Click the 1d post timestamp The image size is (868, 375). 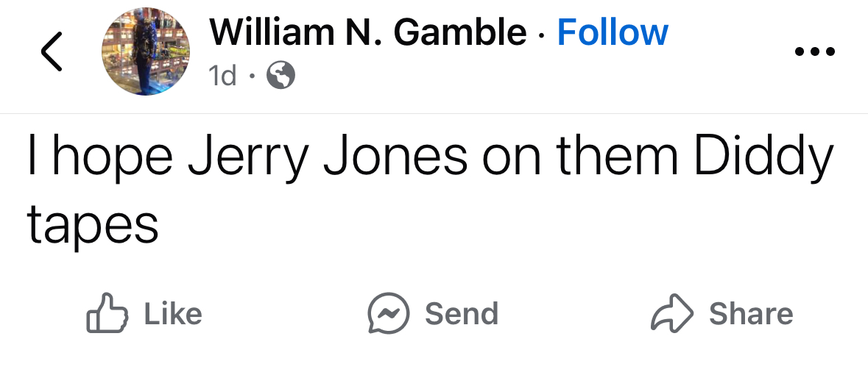click(223, 75)
